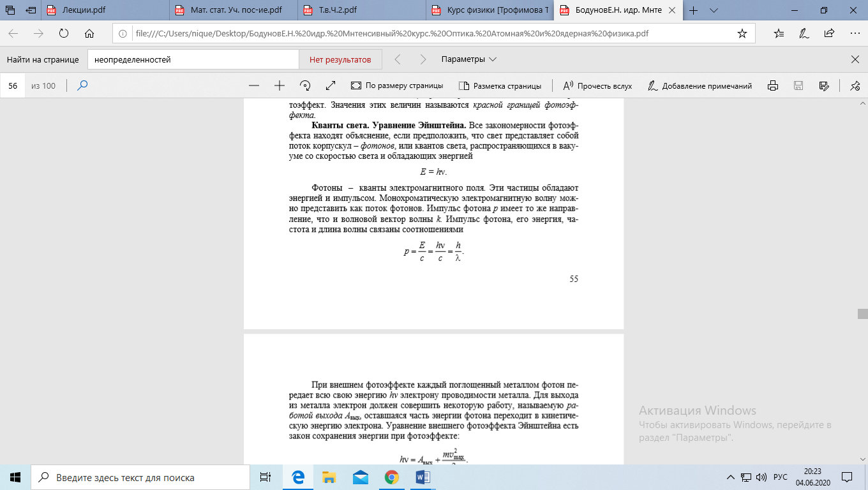Save PDF as a copy icon
868x490 pixels.
click(823, 85)
